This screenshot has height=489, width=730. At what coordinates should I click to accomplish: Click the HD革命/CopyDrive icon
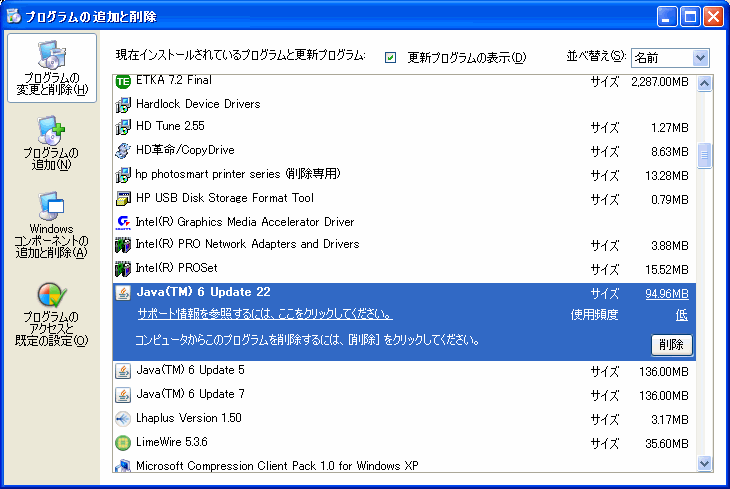[123, 150]
